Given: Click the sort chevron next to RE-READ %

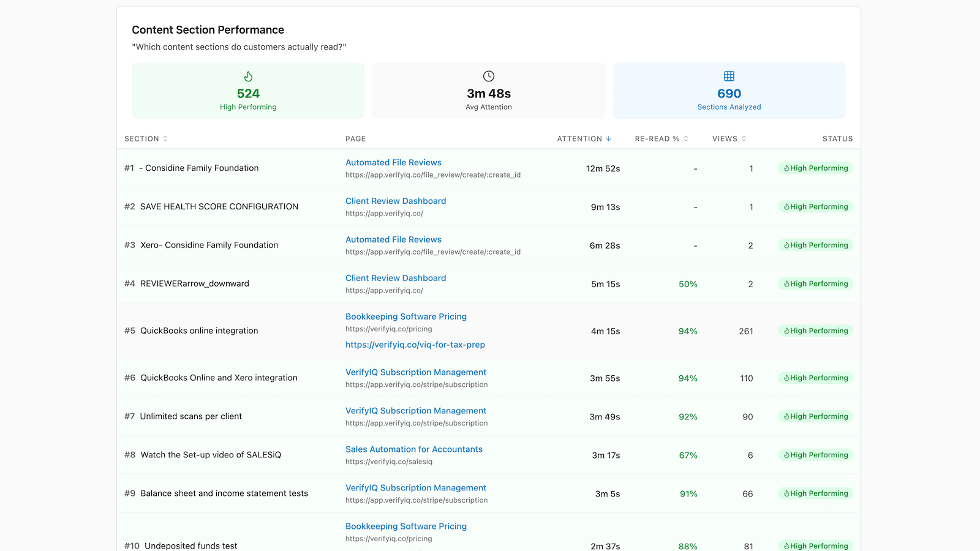Looking at the screenshot, I should 687,138.
